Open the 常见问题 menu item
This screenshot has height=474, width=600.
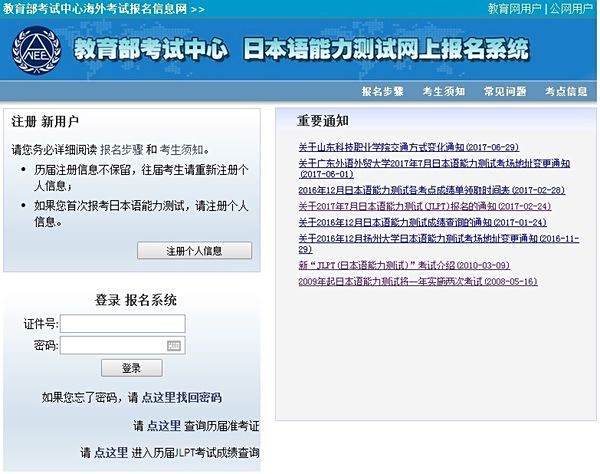pyautogui.click(x=505, y=91)
